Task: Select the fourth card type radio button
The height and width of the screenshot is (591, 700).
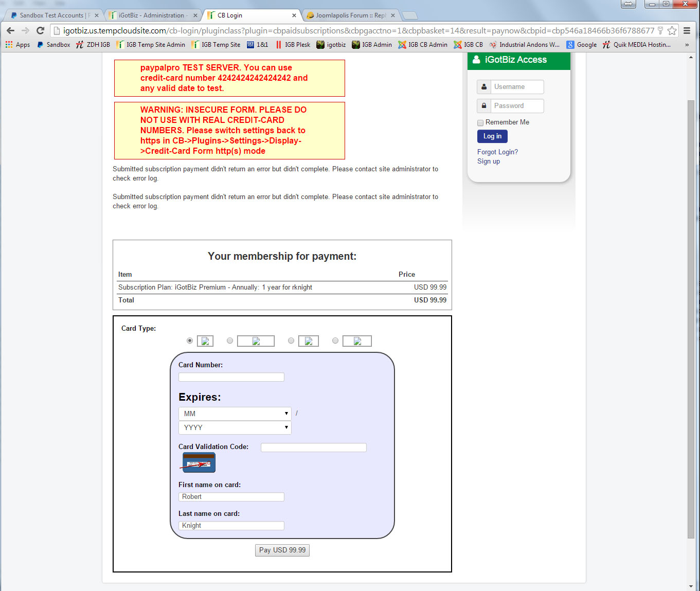Action: [335, 341]
